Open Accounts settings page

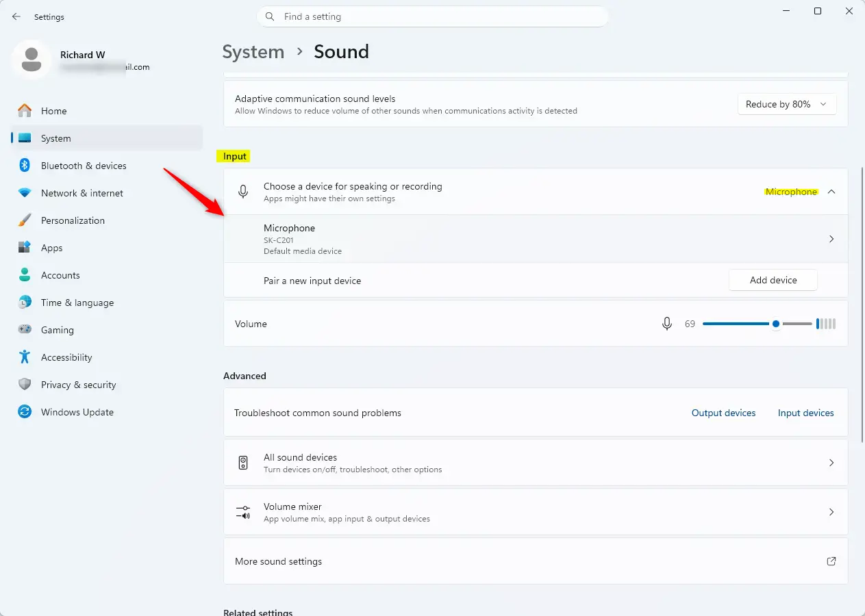[x=107, y=275]
